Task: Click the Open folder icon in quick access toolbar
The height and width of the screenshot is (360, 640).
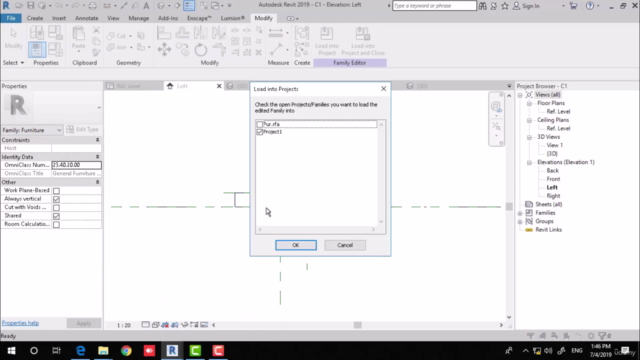Action: tap(19, 6)
